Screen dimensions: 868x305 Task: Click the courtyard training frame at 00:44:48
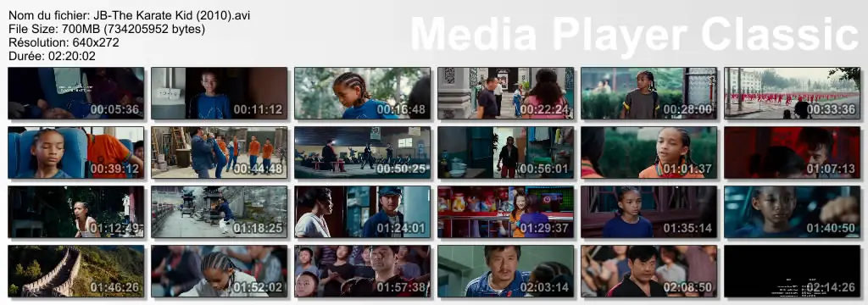[220, 152]
